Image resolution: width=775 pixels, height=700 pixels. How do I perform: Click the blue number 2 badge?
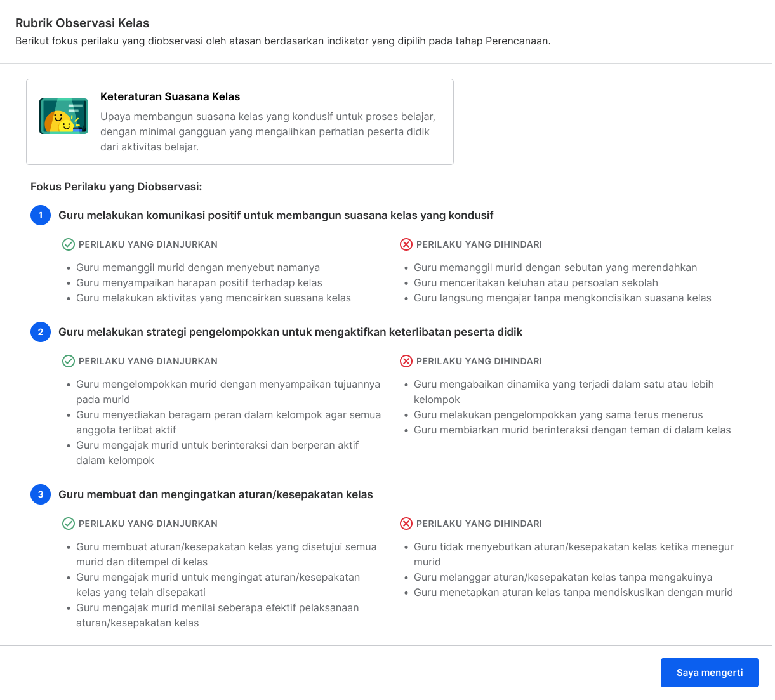41,332
